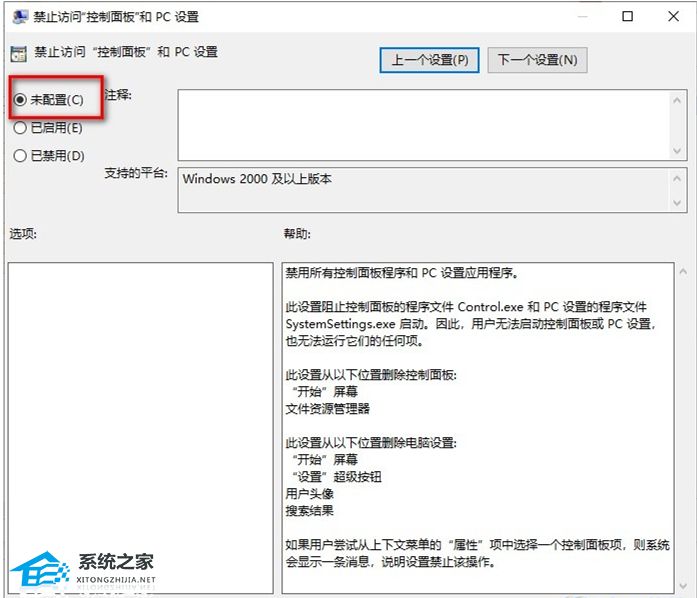The image size is (697, 598).
Task: Click the policy icon beside the setting heading
Action: [18, 53]
